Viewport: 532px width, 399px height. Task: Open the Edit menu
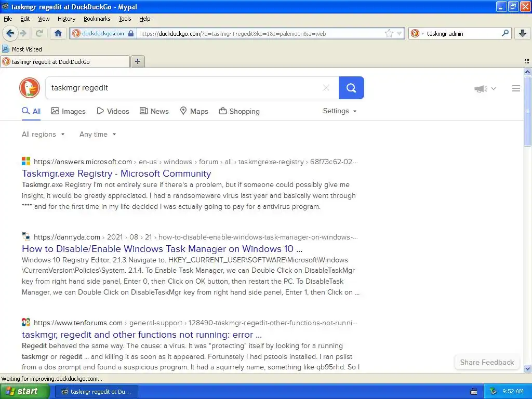25,19
